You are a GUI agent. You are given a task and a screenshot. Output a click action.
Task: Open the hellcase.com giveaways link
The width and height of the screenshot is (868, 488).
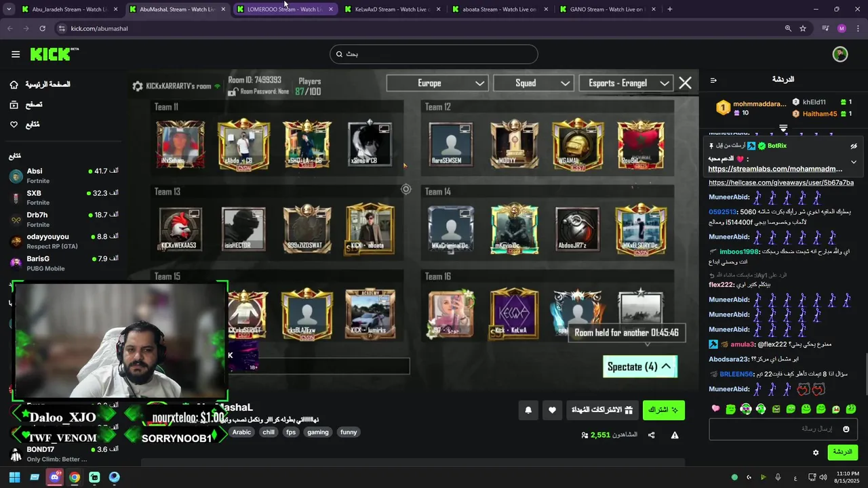tap(781, 182)
